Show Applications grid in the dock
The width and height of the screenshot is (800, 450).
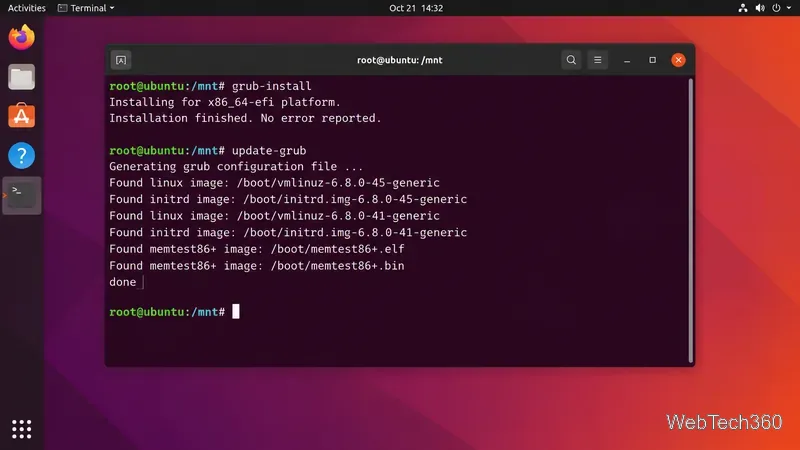(x=21, y=429)
